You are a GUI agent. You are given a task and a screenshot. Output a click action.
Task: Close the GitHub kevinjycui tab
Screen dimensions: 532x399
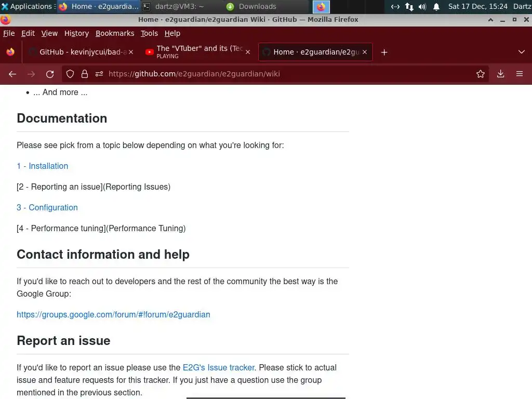[x=131, y=52]
